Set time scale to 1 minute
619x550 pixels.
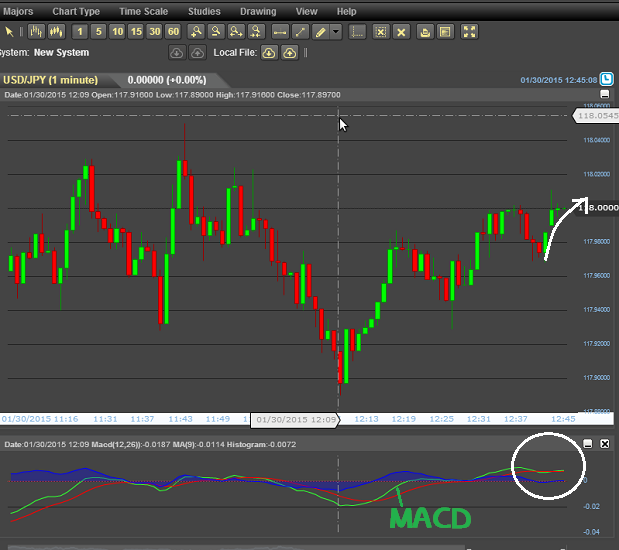[80, 32]
